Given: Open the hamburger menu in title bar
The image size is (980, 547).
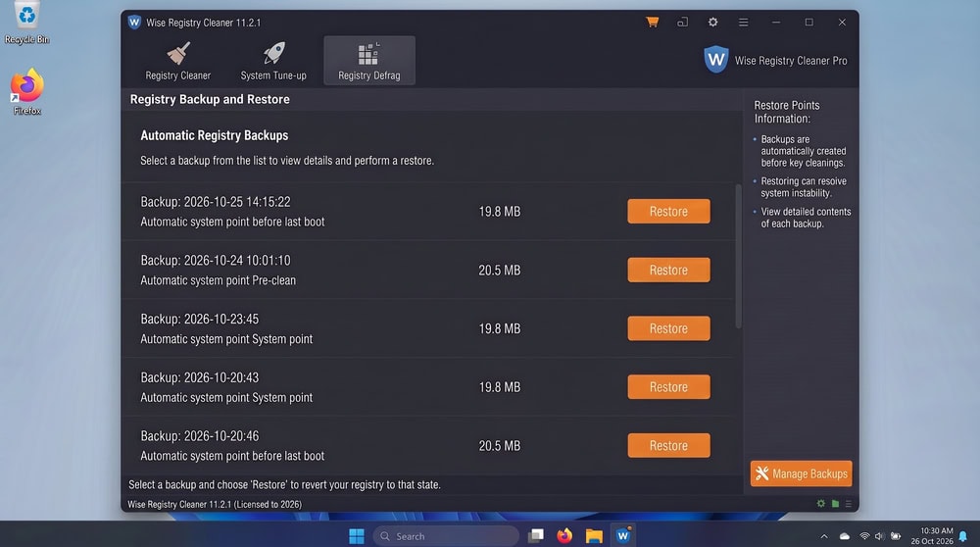Looking at the screenshot, I should point(743,22).
